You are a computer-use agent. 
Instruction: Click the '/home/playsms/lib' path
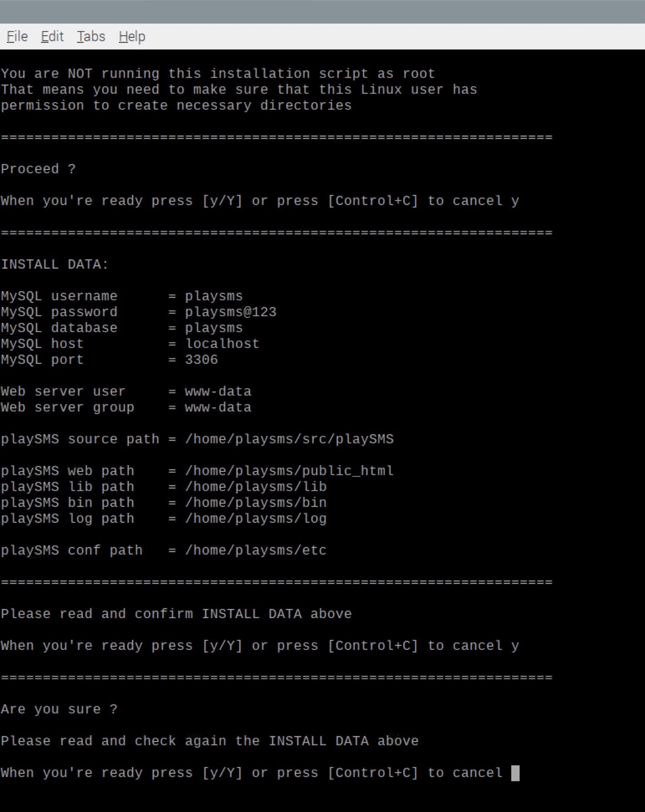point(256,487)
